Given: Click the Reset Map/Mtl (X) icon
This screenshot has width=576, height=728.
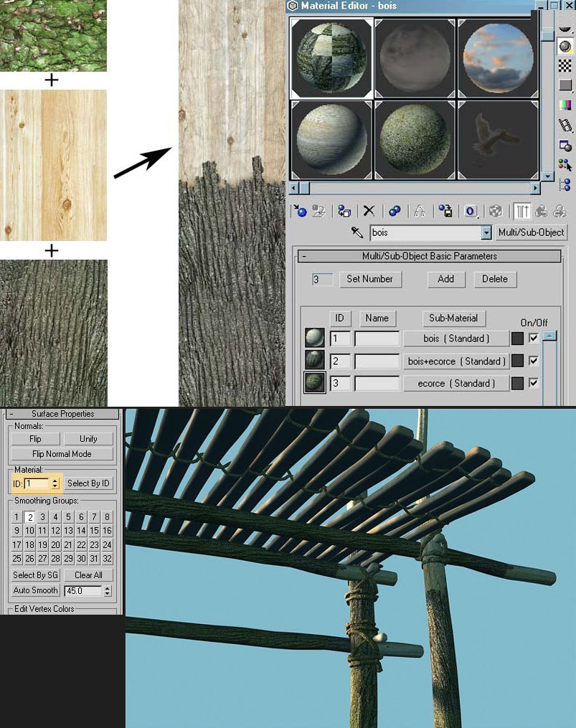Looking at the screenshot, I should click(369, 212).
